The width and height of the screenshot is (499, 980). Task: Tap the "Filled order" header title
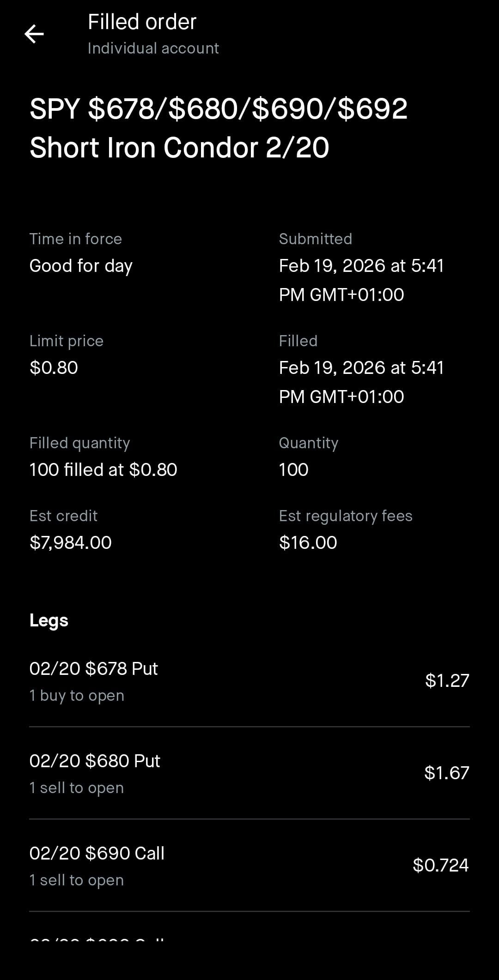pos(142,22)
